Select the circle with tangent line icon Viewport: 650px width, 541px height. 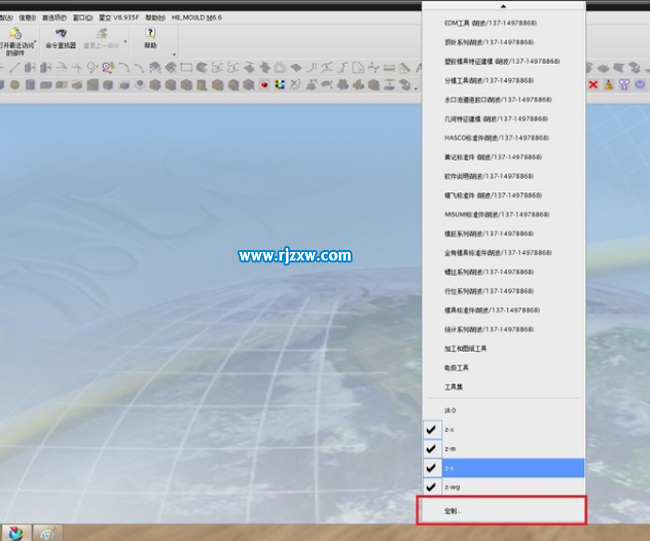point(92,67)
